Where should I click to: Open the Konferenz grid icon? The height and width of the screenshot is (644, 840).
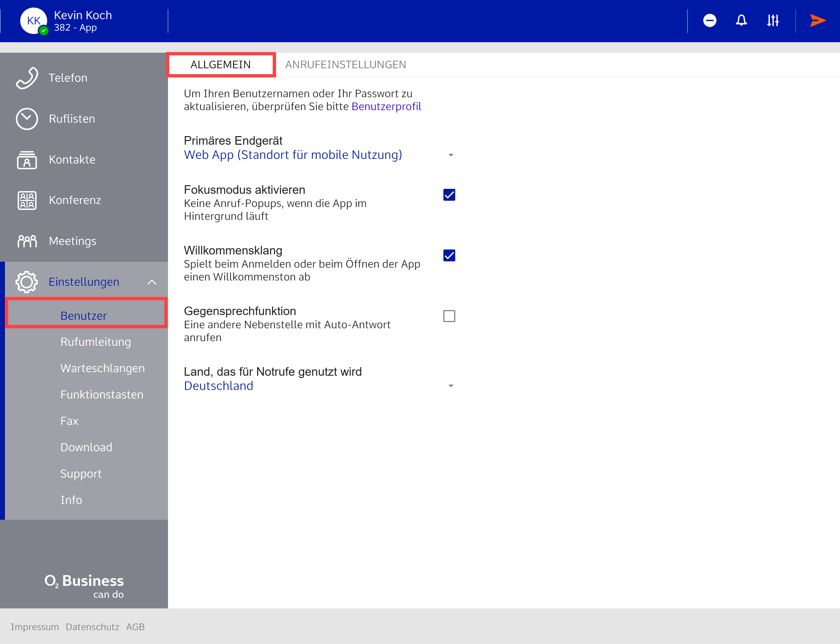point(27,200)
